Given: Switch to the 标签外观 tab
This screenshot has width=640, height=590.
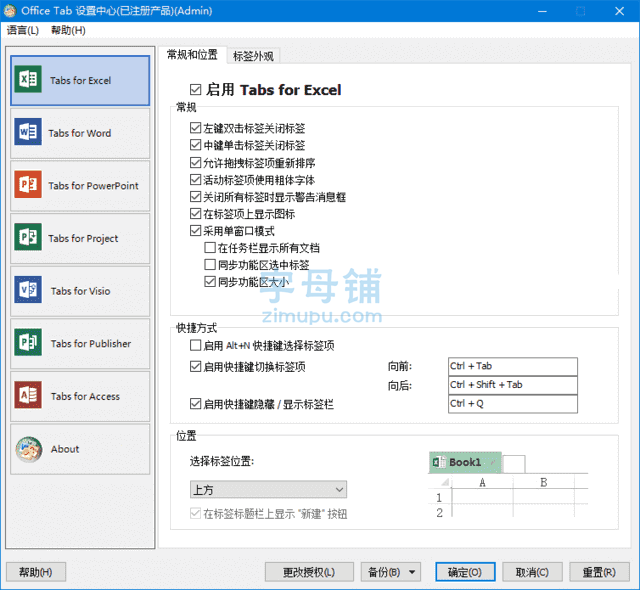Looking at the screenshot, I should (253, 56).
